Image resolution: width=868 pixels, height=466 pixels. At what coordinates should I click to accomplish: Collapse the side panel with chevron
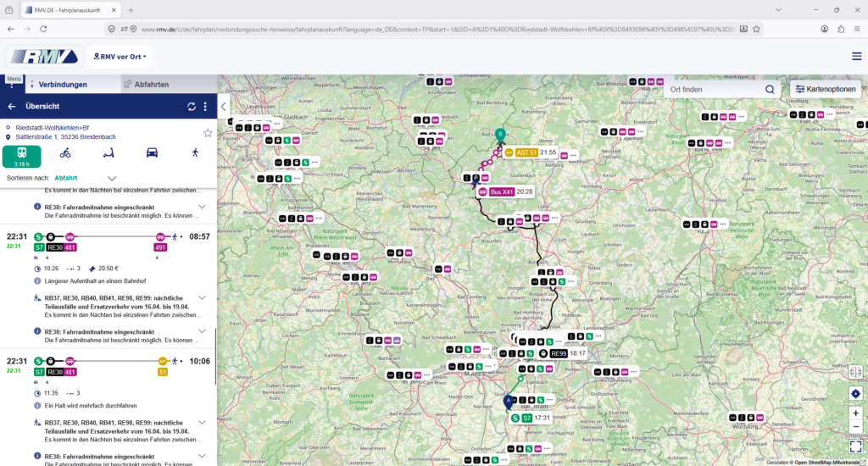(223, 107)
